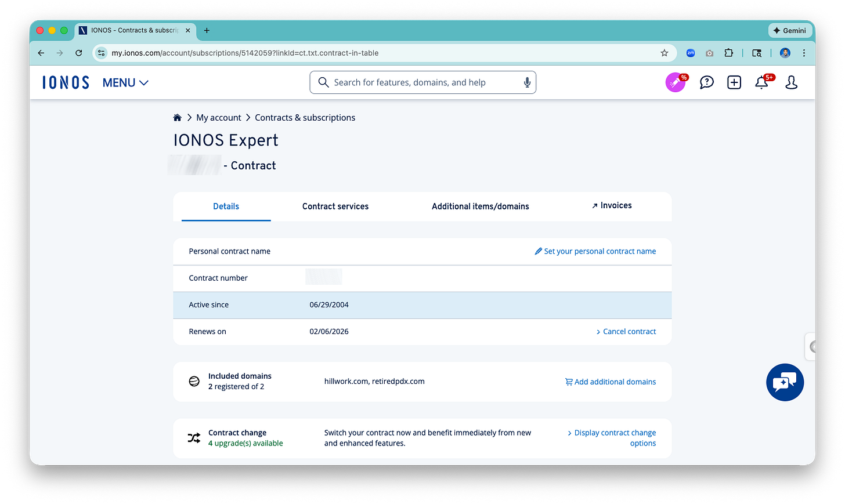This screenshot has width=845, height=504.
Task: Click the Zoom extension icon
Action: tap(691, 53)
